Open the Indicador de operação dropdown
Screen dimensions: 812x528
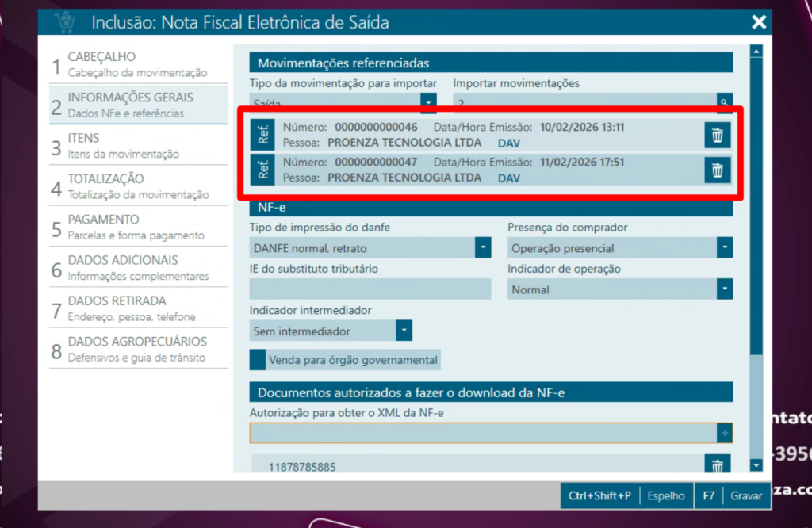[724, 289]
